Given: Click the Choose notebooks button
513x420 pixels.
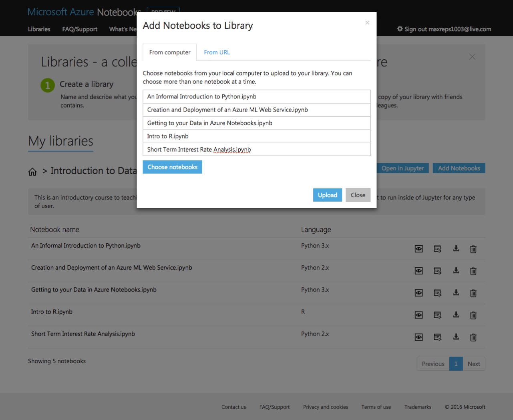Looking at the screenshot, I should coord(173,167).
